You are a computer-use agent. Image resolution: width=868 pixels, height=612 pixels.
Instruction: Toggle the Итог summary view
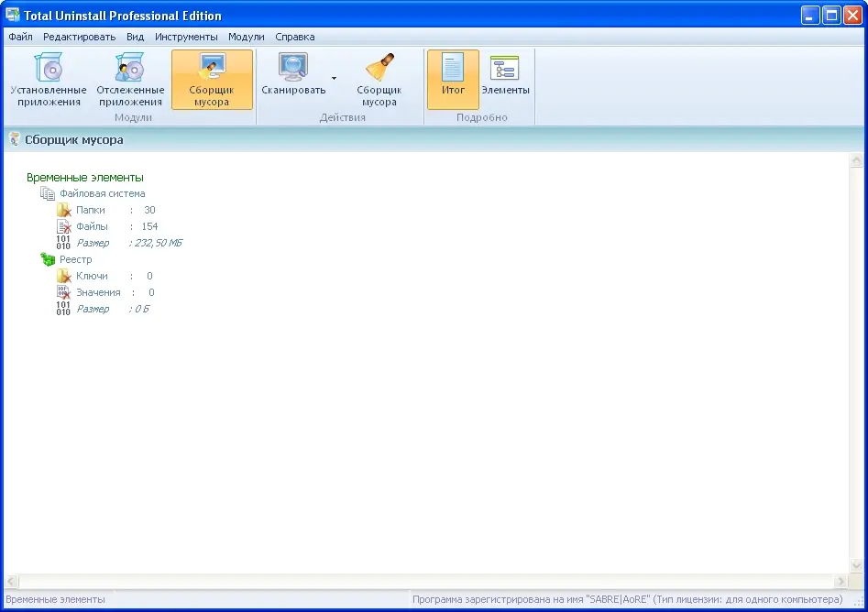pyautogui.click(x=453, y=80)
